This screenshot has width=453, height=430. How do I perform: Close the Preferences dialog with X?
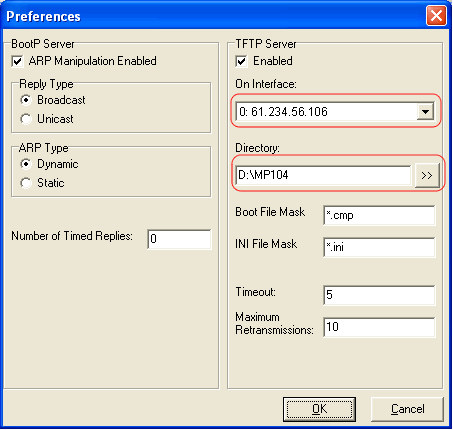(436, 16)
